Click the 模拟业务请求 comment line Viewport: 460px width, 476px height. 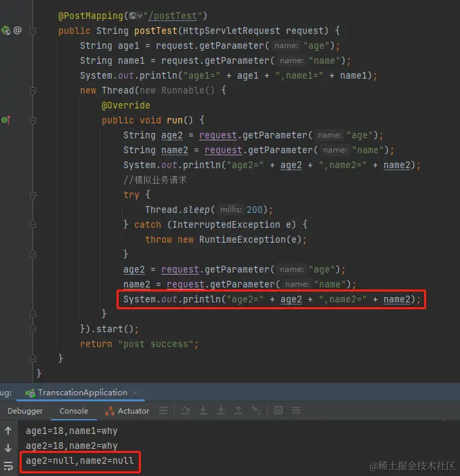click(x=155, y=180)
